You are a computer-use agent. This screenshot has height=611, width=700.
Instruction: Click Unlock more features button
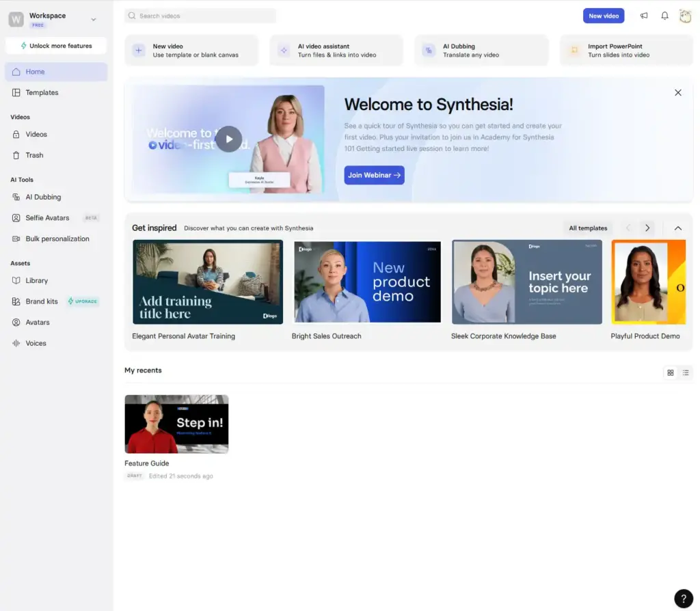pyautogui.click(x=56, y=46)
